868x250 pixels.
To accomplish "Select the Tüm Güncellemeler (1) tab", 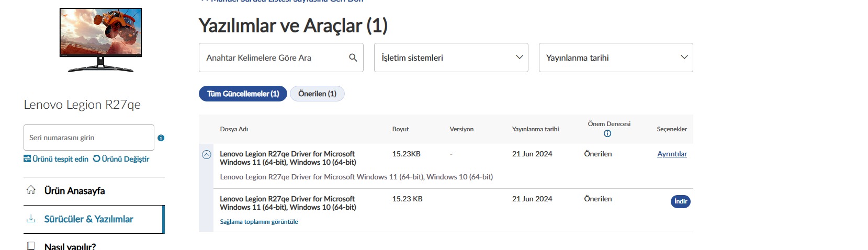I will click(x=243, y=94).
